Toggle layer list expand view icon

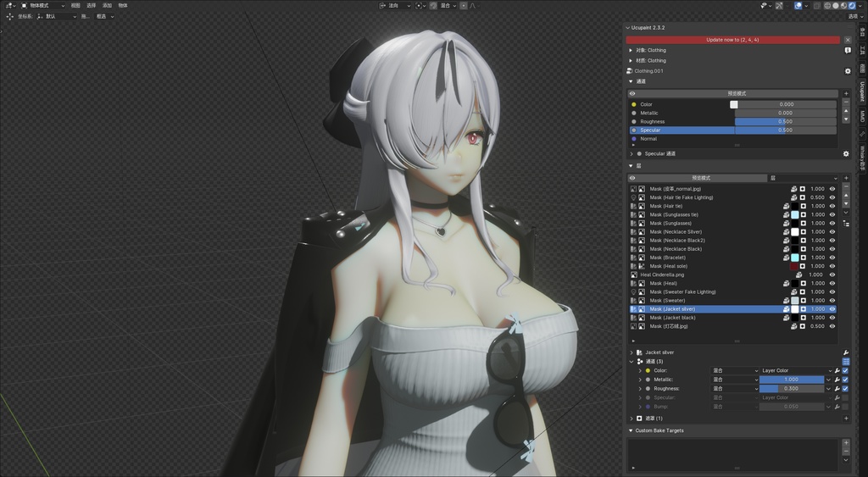[x=846, y=224]
